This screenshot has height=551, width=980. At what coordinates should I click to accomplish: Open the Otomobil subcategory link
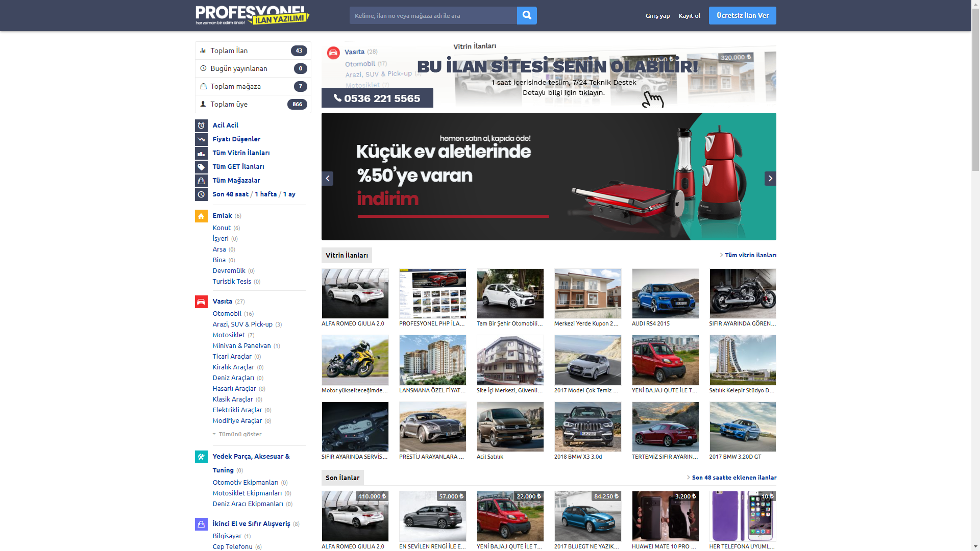(227, 314)
